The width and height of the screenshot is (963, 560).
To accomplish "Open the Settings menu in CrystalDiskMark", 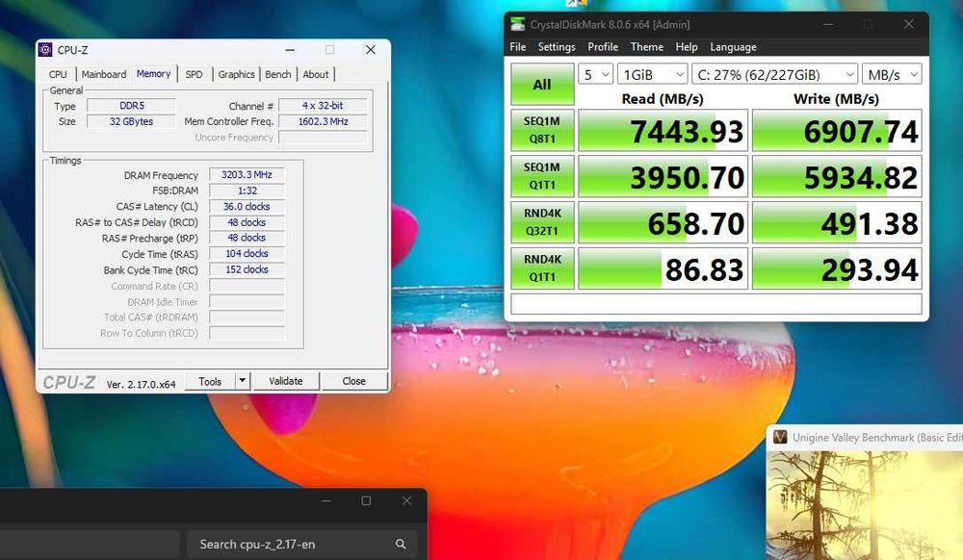I will pyautogui.click(x=557, y=47).
